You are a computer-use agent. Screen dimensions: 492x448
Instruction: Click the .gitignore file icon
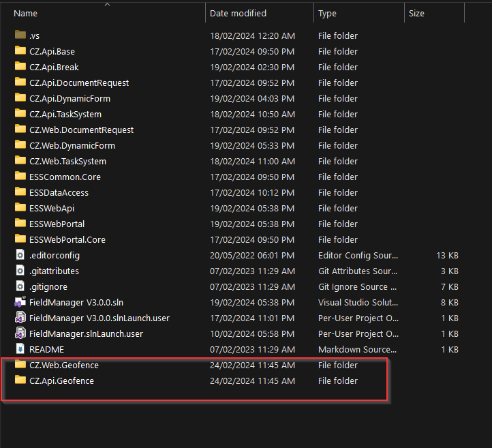pyautogui.click(x=20, y=286)
